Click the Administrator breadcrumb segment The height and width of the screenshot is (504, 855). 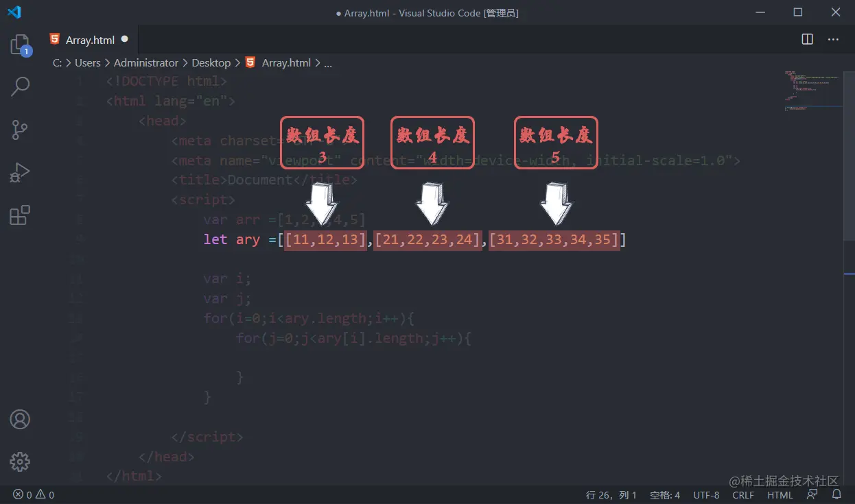click(145, 62)
